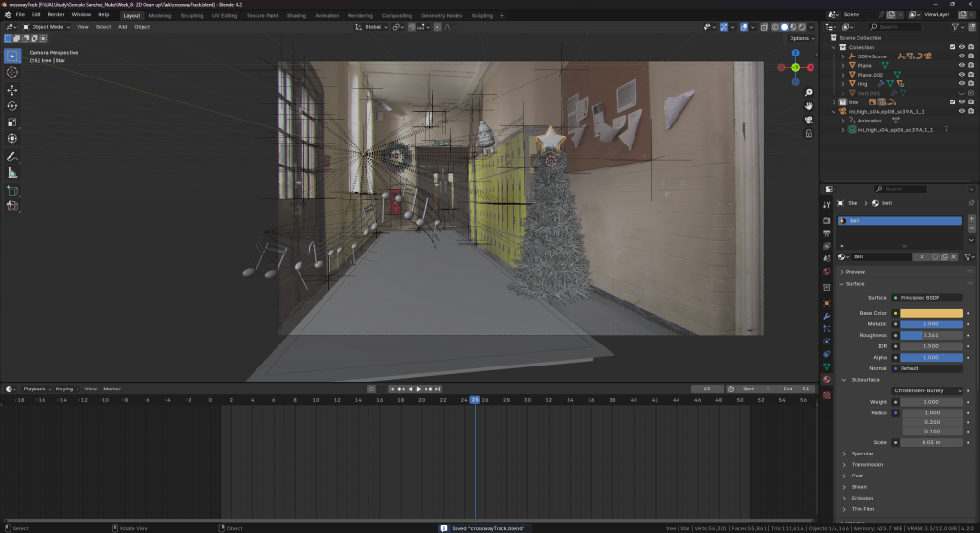The height and width of the screenshot is (533, 980).
Task: Select the Cursor tool in the left toolbar
Action: (x=11, y=73)
